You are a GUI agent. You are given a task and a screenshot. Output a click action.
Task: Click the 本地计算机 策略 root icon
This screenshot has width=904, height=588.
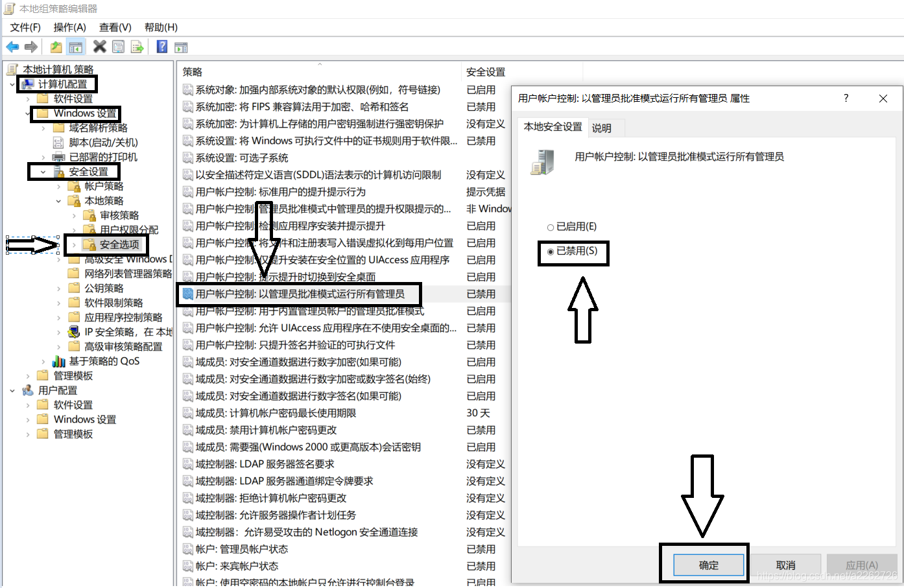(x=12, y=69)
